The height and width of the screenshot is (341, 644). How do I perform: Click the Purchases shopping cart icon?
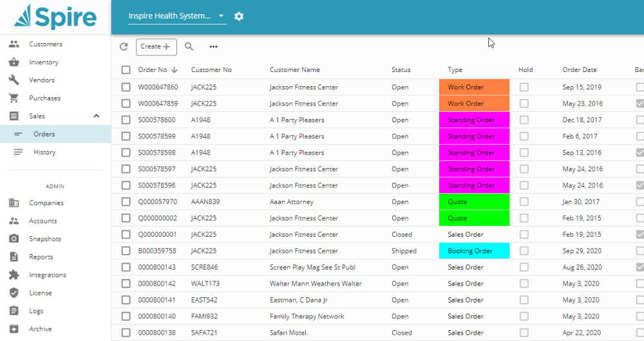point(14,98)
